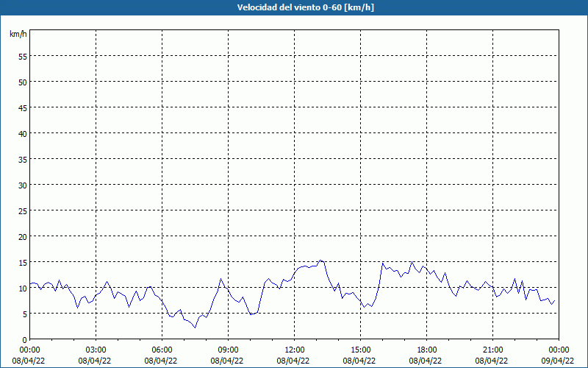The width and height of the screenshot is (588, 368).
Task: Select the 12:00 time label
Action: pos(294,350)
